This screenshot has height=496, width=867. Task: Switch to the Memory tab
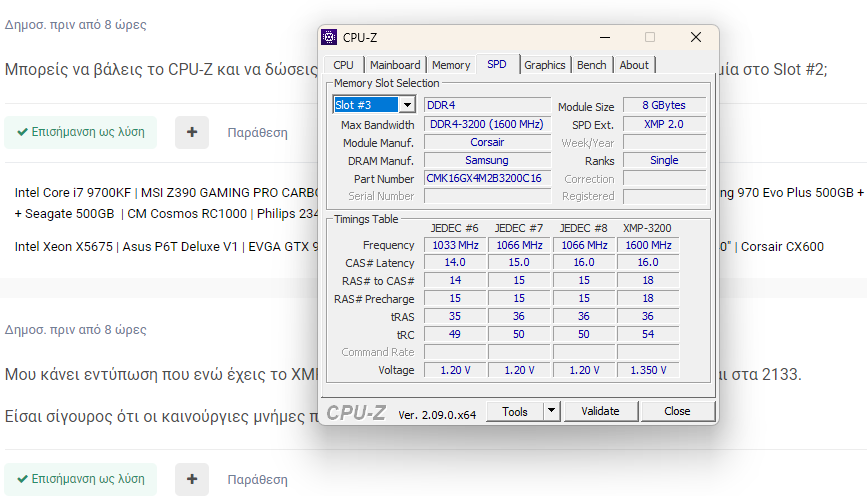coord(451,65)
